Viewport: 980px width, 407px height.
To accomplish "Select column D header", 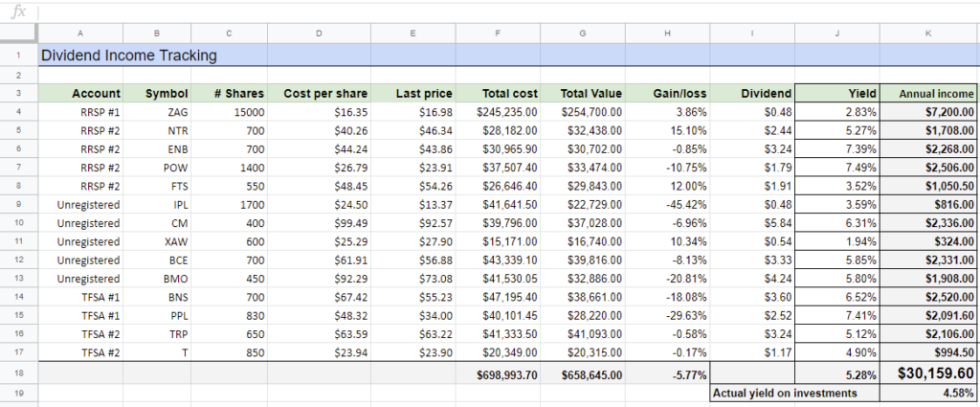I will [x=319, y=34].
